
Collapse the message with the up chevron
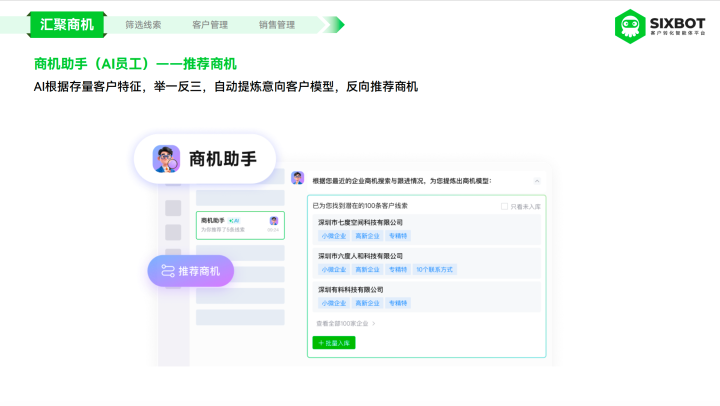[537, 181]
